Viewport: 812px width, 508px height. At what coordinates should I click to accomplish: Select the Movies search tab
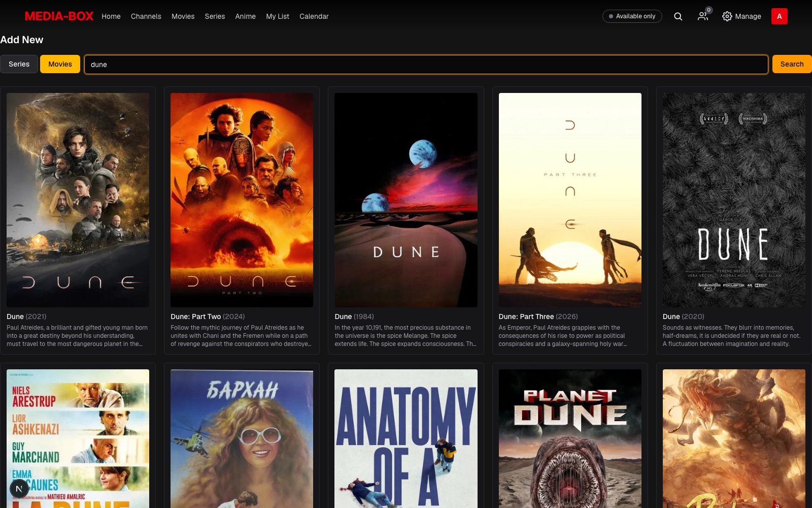click(x=60, y=64)
